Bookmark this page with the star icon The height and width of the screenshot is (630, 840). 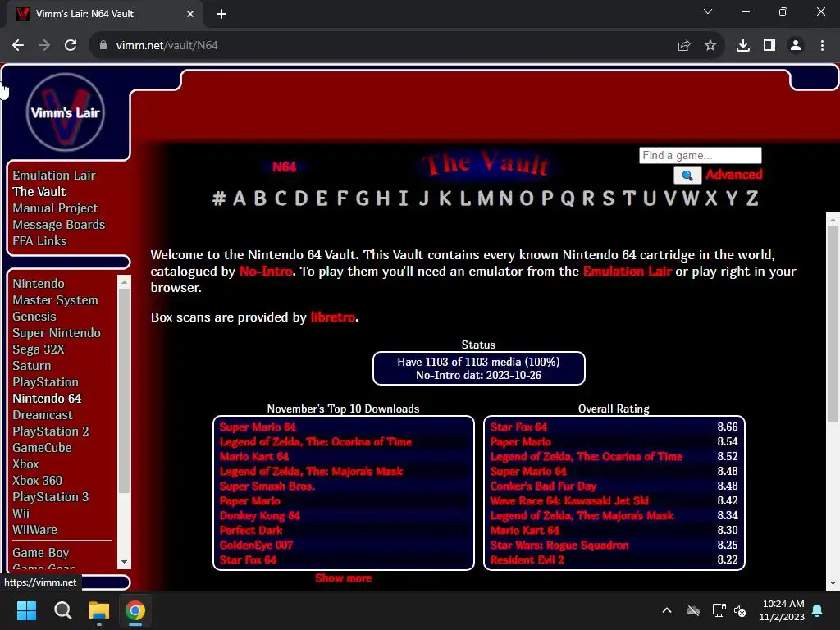(710, 46)
